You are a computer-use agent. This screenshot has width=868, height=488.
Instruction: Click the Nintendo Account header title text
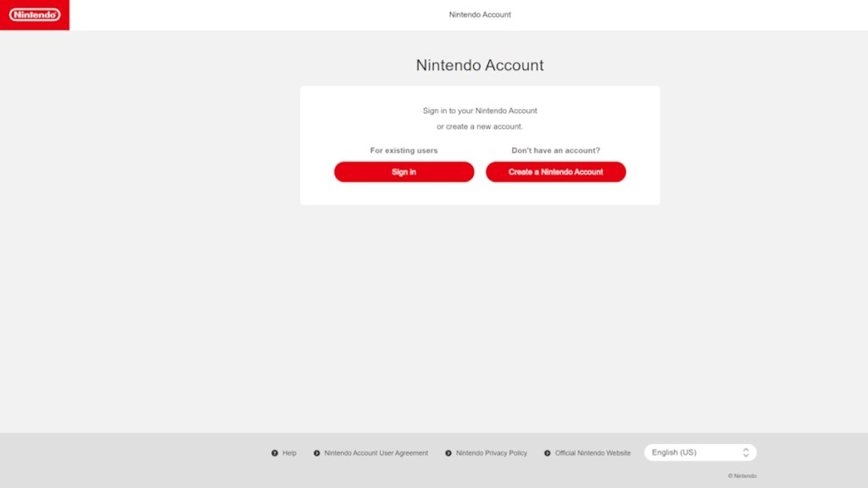coord(480,15)
